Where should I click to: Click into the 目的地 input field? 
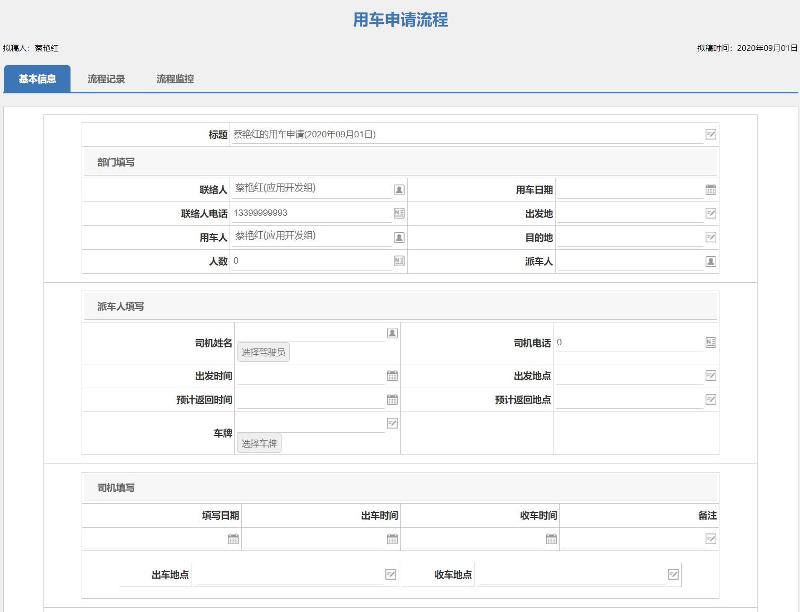pyautogui.click(x=629, y=237)
